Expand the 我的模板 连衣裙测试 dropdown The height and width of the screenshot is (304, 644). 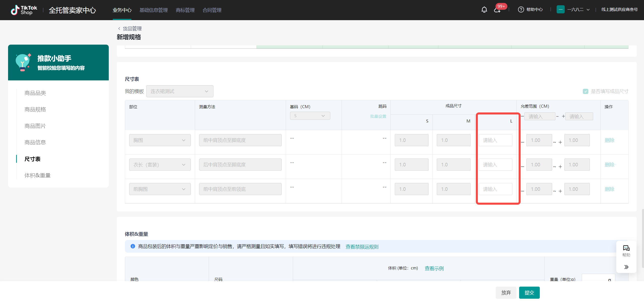180,91
